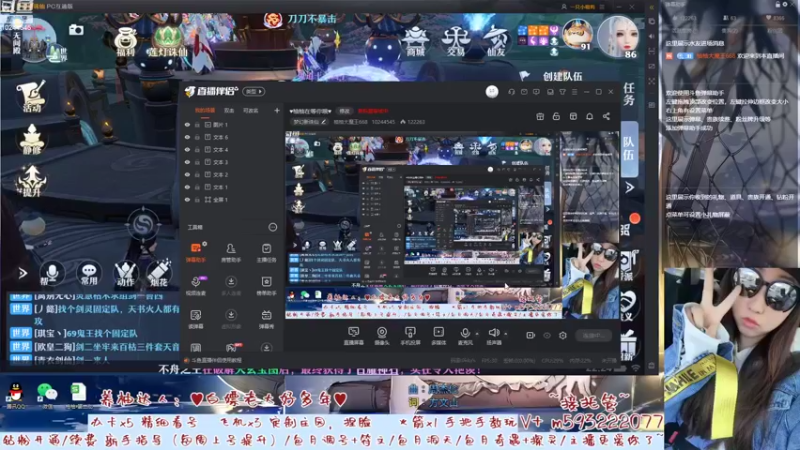Add a 手机投屏 phone mirroring source
Viewport: 800px width, 450px height.
tap(410, 336)
